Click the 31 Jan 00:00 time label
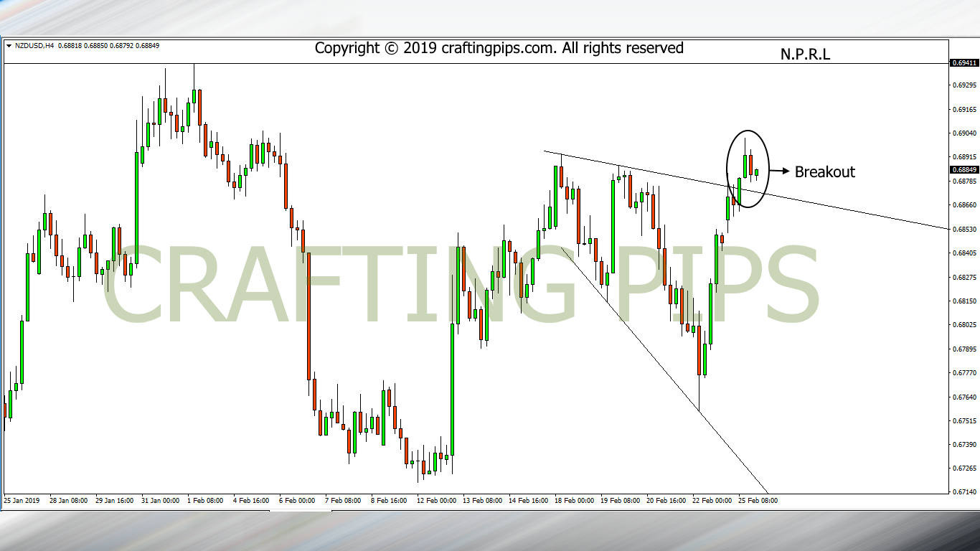The height and width of the screenshot is (551, 980). (161, 500)
